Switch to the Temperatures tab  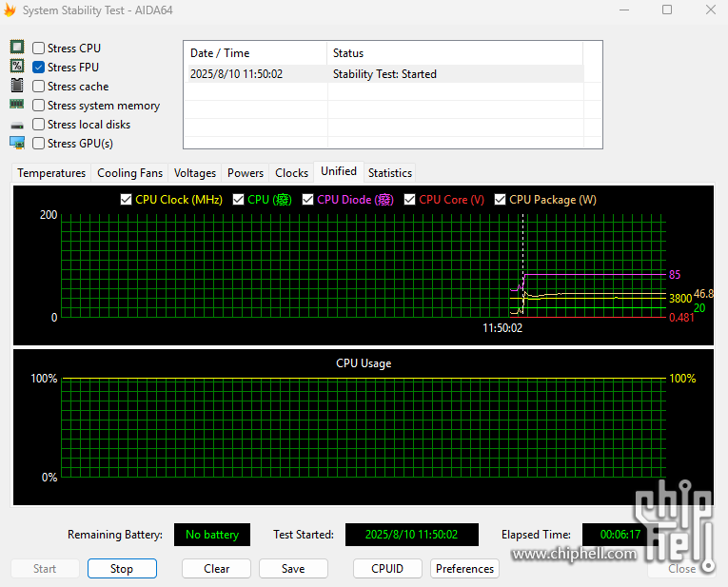51,173
